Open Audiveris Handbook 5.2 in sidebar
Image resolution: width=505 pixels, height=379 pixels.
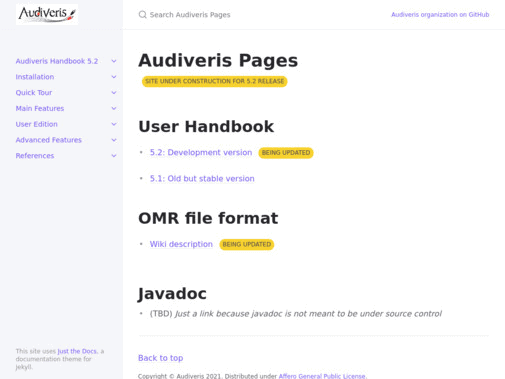[x=57, y=61]
